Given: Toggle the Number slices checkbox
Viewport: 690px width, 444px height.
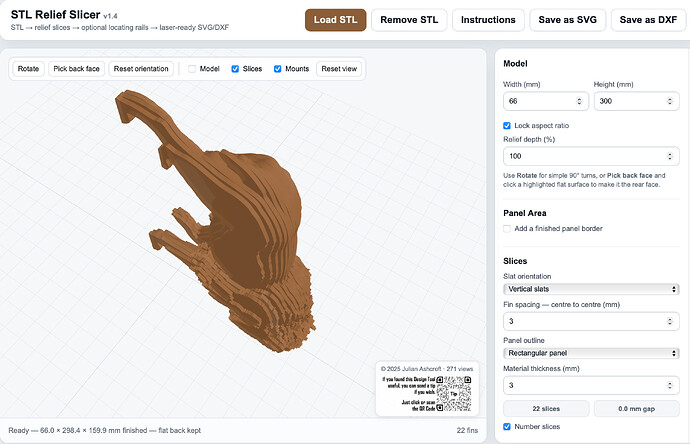Looking at the screenshot, I should click(x=507, y=426).
